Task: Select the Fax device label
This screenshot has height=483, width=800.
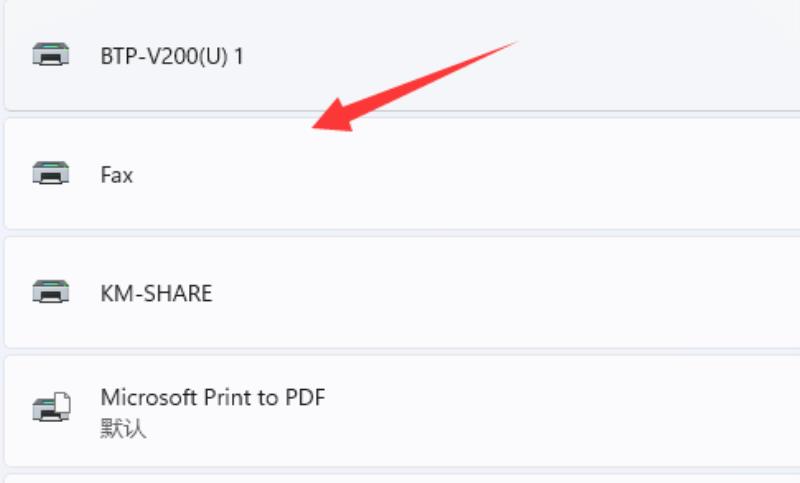Action: click(x=117, y=175)
